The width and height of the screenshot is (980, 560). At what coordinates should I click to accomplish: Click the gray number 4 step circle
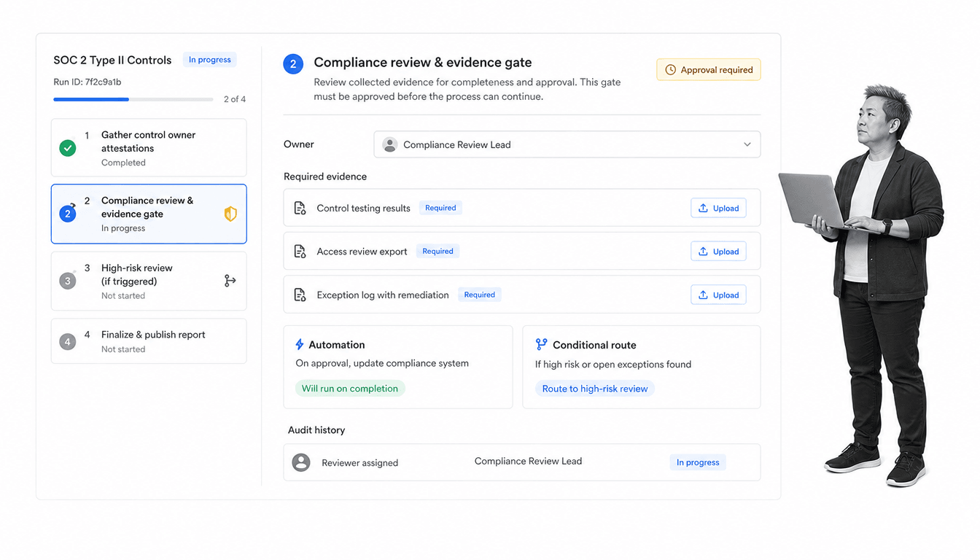tap(68, 341)
